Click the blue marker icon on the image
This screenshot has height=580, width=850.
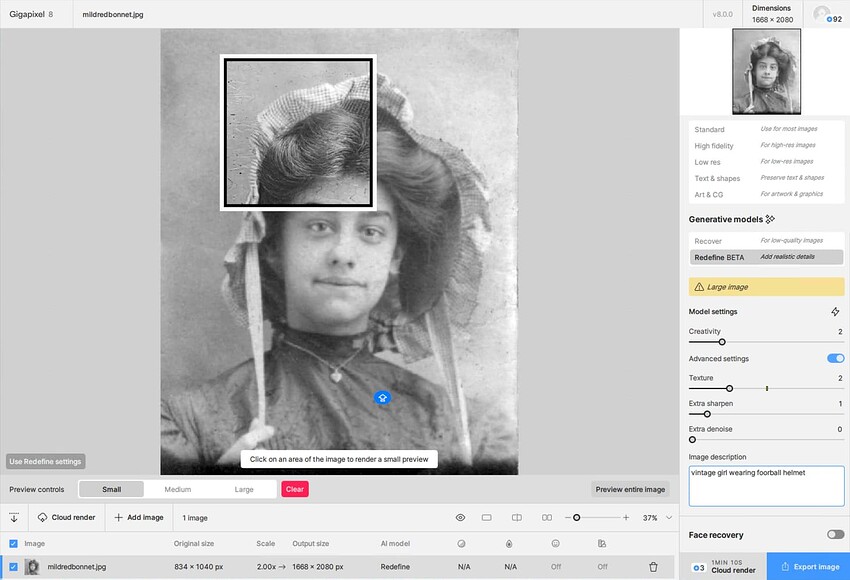382,398
